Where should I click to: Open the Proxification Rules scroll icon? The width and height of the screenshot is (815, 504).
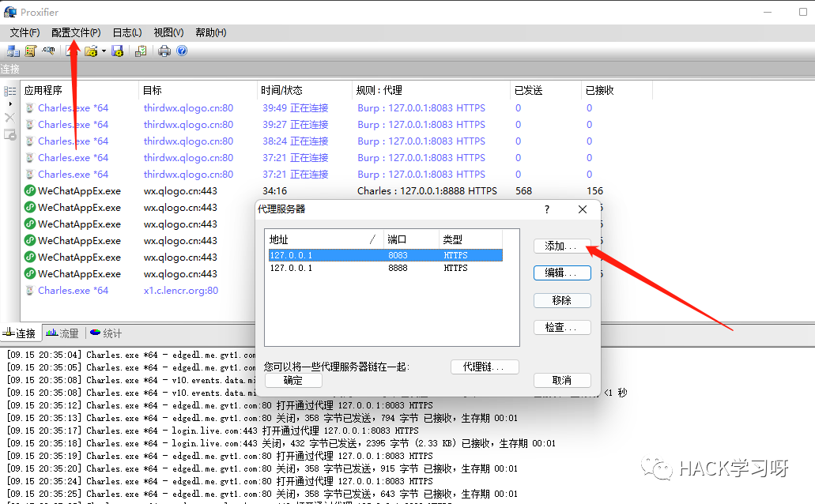pyautogui.click(x=31, y=51)
